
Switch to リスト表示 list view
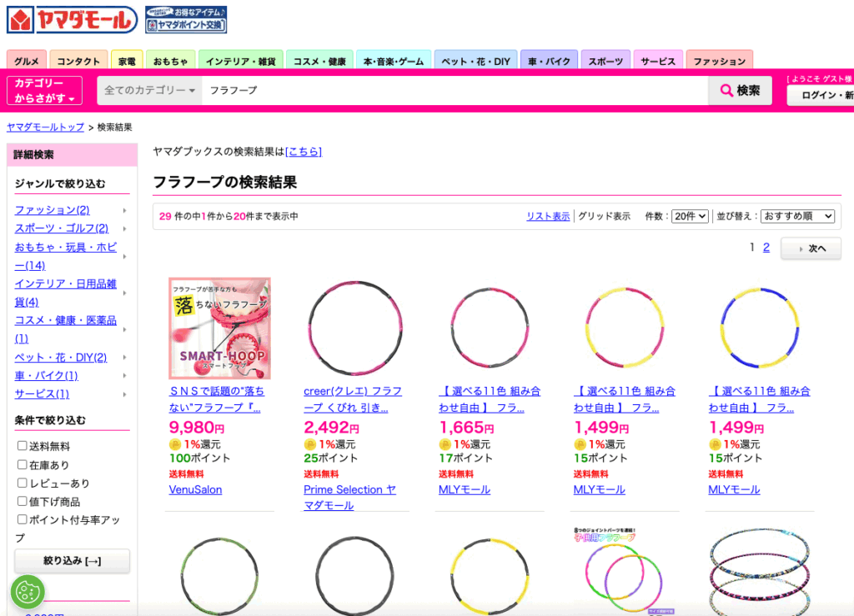[x=548, y=216]
